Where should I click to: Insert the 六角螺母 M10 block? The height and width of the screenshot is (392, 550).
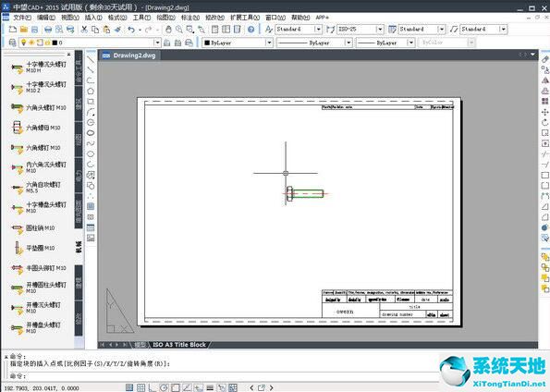click(36, 128)
